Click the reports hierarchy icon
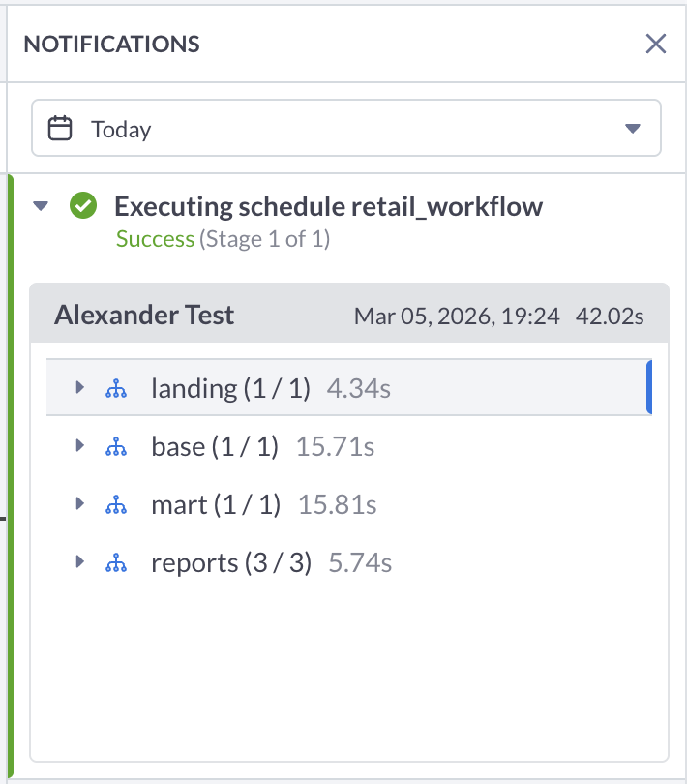The image size is (687, 784). coord(116,563)
